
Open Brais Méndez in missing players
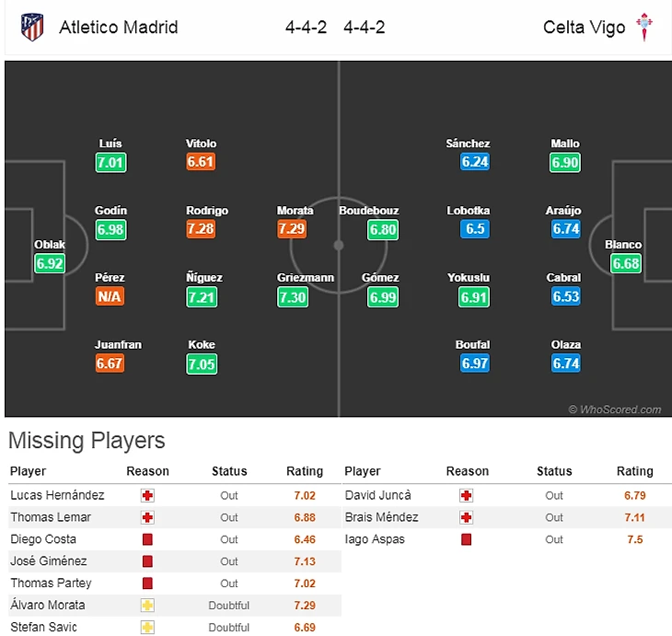tap(381, 517)
